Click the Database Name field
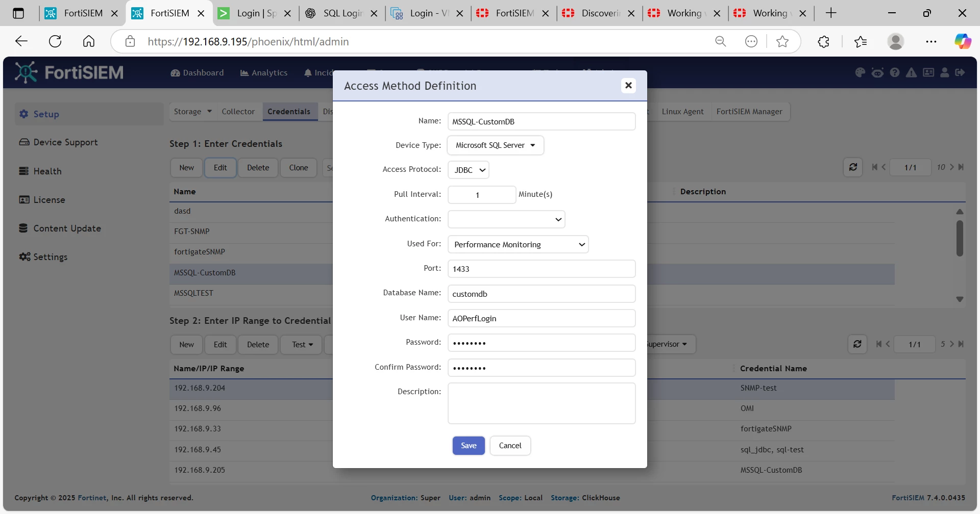The image size is (980, 514). click(x=542, y=294)
